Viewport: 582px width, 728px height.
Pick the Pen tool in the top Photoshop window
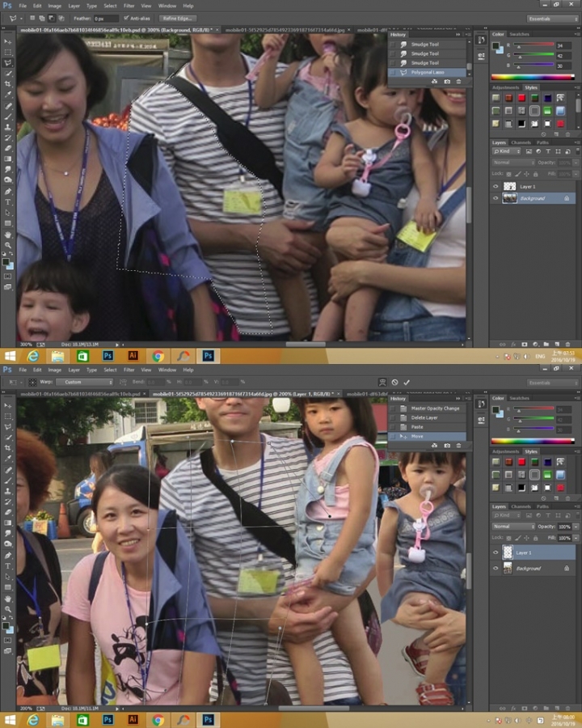(x=8, y=191)
